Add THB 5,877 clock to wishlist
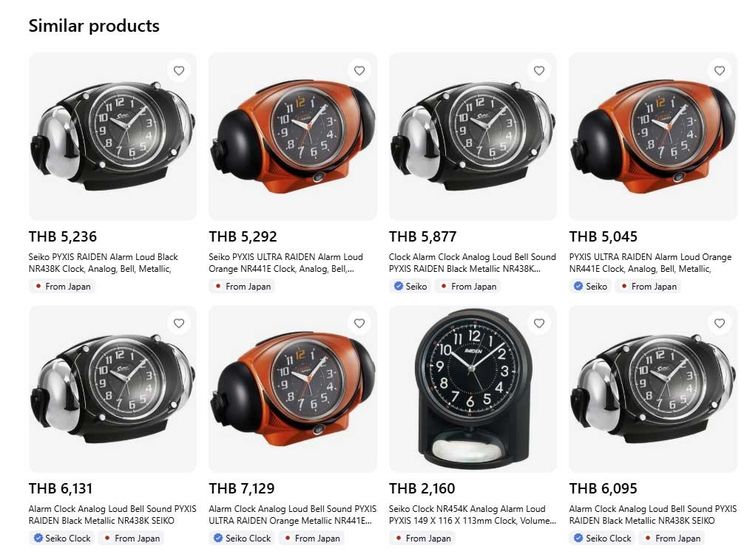Image resolution: width=750 pixels, height=557 pixels. [539, 71]
